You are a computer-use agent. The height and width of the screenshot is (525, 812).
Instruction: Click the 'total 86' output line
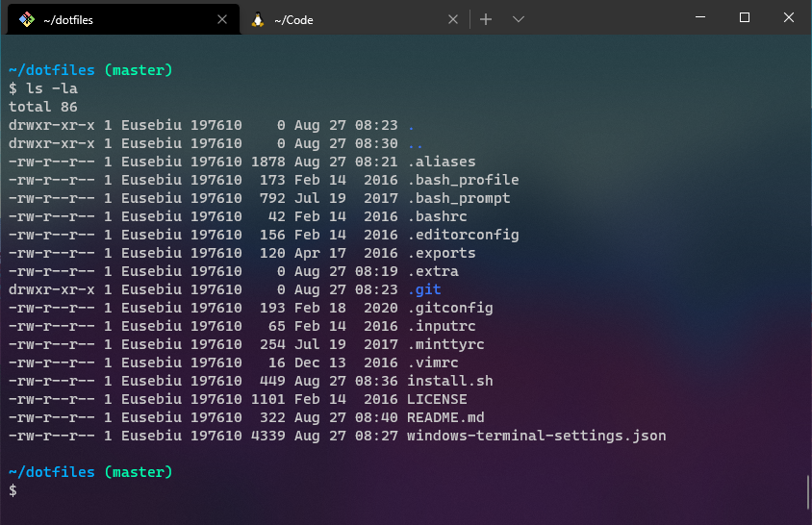[43, 107]
